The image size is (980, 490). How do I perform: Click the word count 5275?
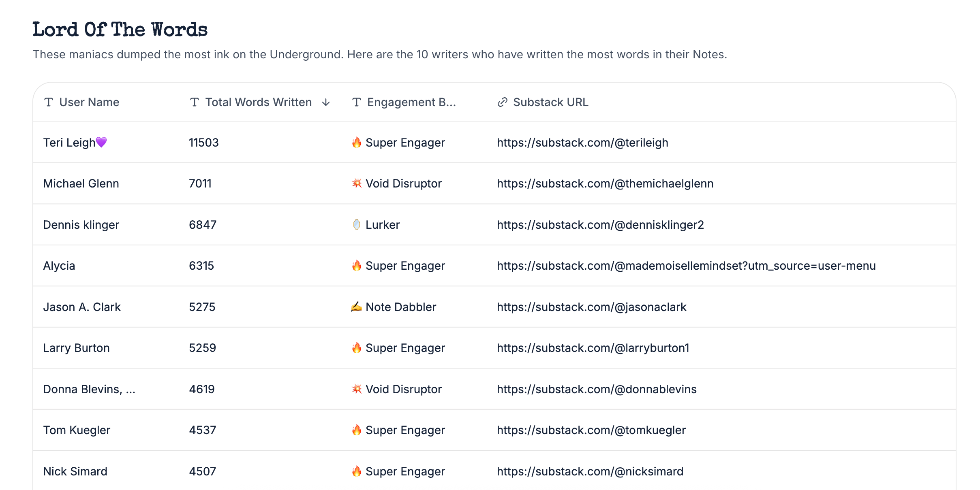coord(202,307)
